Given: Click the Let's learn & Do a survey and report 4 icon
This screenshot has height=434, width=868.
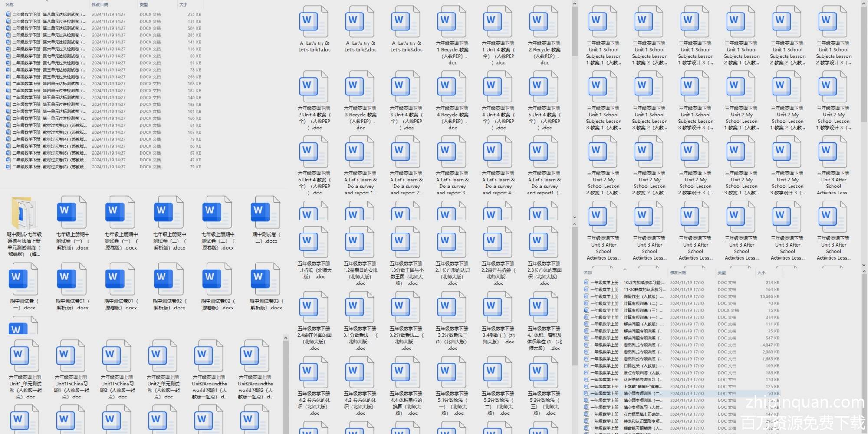Looking at the screenshot, I should point(498,152).
